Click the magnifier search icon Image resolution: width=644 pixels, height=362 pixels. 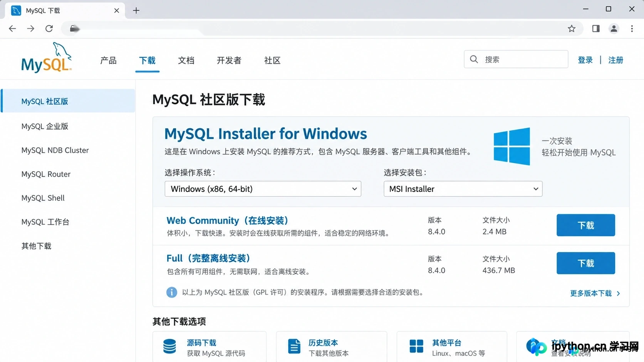(474, 59)
